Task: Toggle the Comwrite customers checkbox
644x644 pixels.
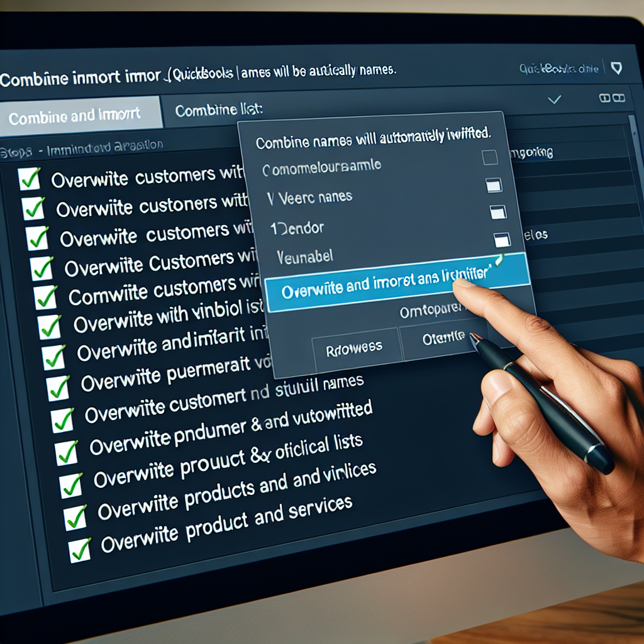Action: 45,297
